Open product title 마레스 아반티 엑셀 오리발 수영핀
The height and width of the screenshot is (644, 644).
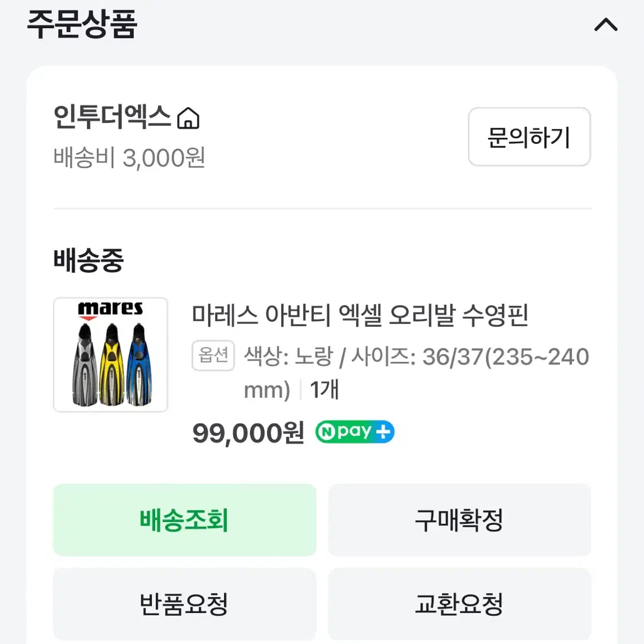[x=360, y=316]
